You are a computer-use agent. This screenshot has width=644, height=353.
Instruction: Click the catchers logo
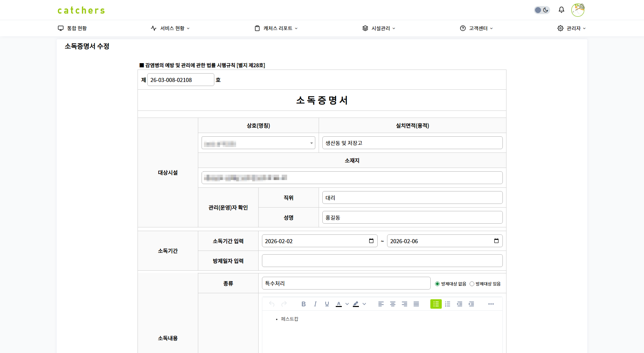(81, 10)
